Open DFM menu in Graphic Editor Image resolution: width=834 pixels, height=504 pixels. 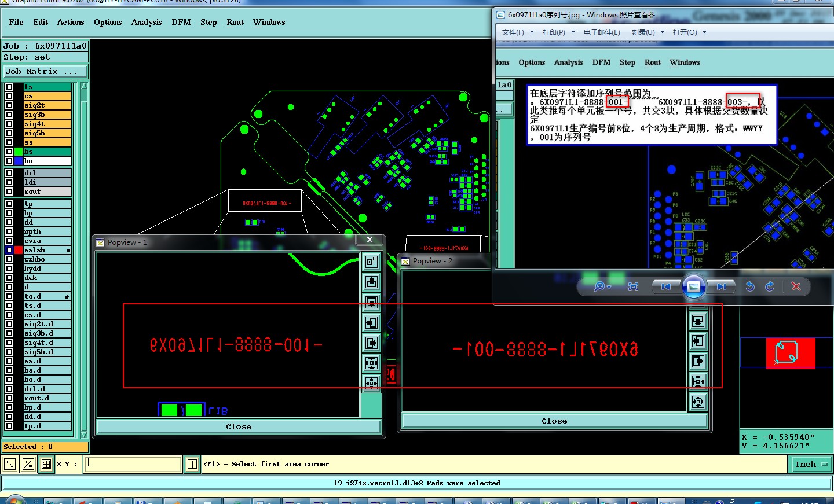pos(181,22)
